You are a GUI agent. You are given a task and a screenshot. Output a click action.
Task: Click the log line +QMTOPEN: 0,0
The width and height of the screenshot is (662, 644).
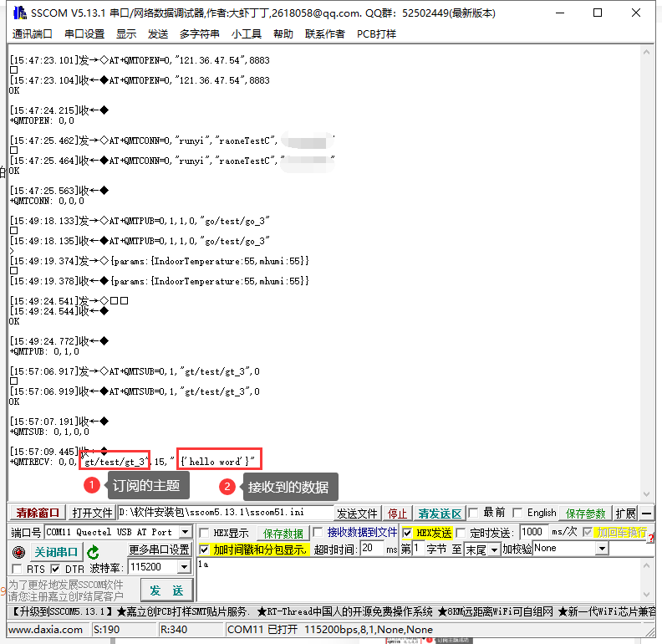click(x=42, y=121)
